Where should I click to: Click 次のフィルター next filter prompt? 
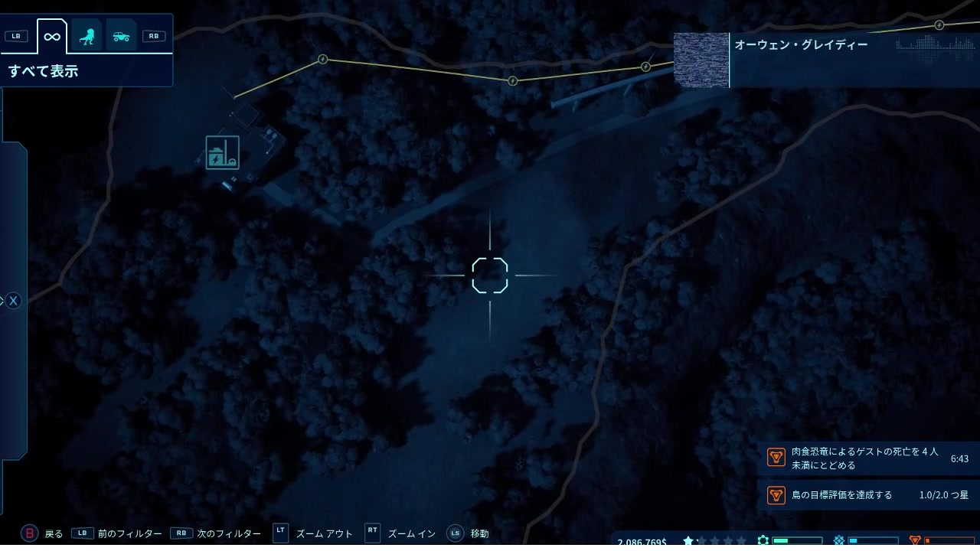[x=216, y=533]
